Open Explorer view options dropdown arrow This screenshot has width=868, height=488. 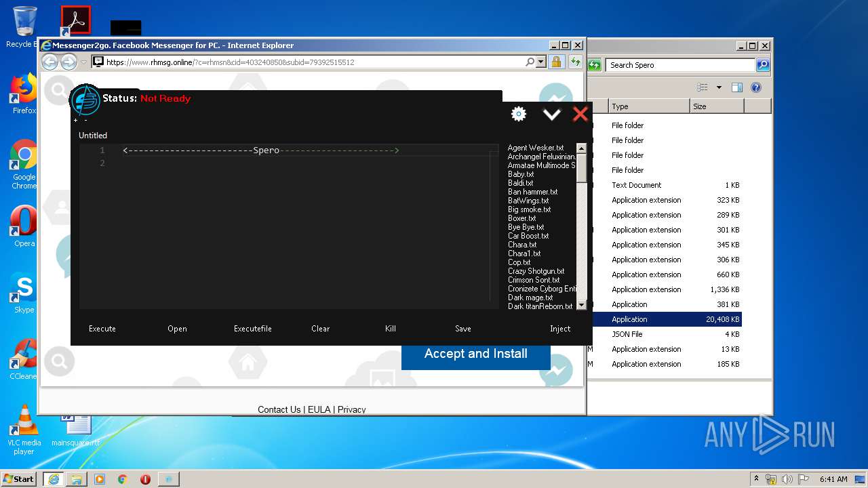719,87
